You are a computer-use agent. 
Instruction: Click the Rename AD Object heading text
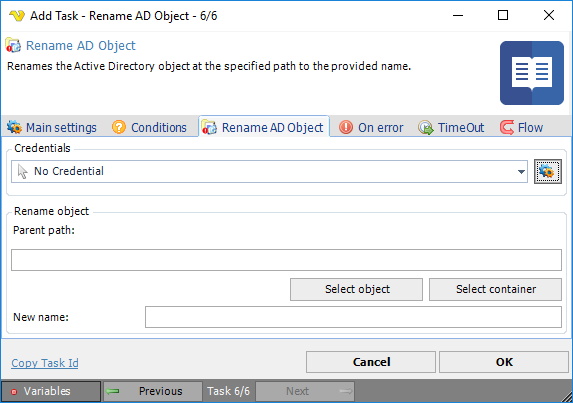[81, 46]
